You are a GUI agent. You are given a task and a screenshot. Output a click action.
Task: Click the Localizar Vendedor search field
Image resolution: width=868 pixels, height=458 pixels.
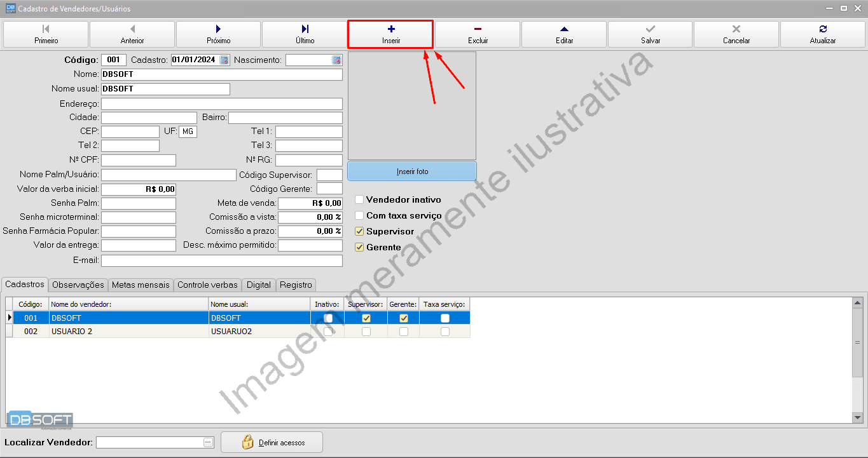pos(149,442)
